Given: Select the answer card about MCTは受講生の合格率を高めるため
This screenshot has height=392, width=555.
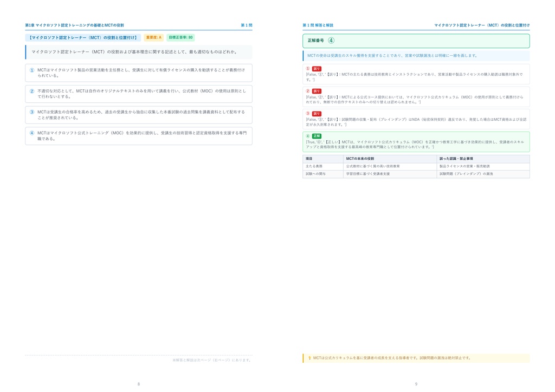Looking at the screenshot, I should (139, 115).
